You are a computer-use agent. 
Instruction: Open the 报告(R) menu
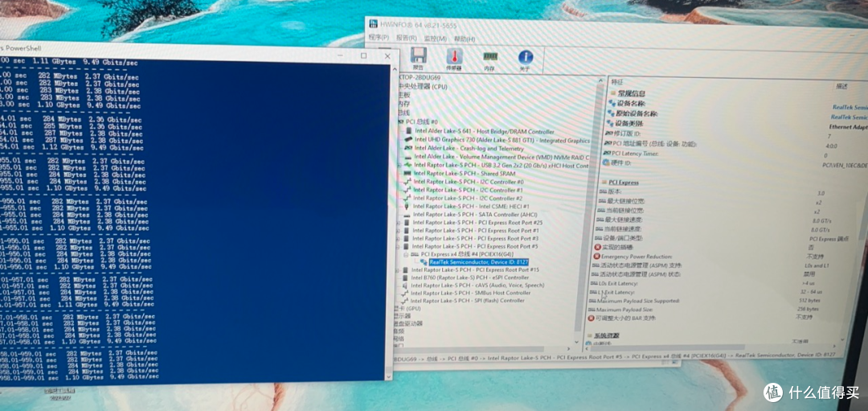coord(407,38)
